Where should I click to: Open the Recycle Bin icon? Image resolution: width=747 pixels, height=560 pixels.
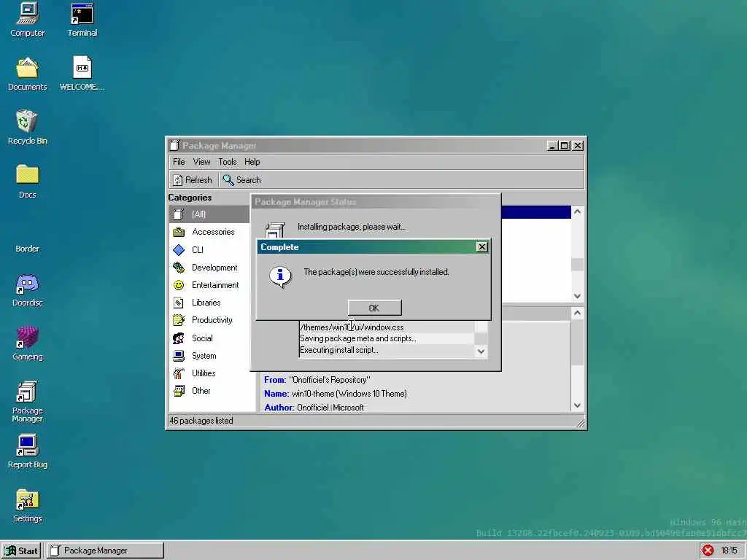(x=28, y=128)
